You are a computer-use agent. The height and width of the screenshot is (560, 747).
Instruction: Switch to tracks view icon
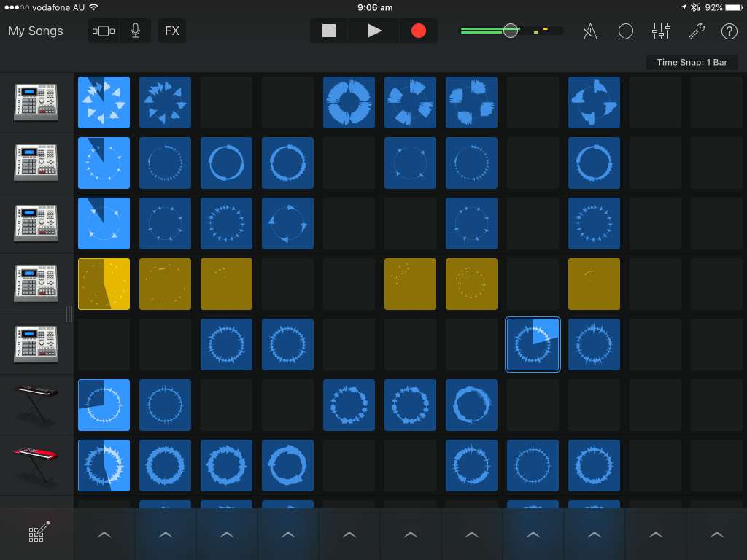click(x=104, y=31)
